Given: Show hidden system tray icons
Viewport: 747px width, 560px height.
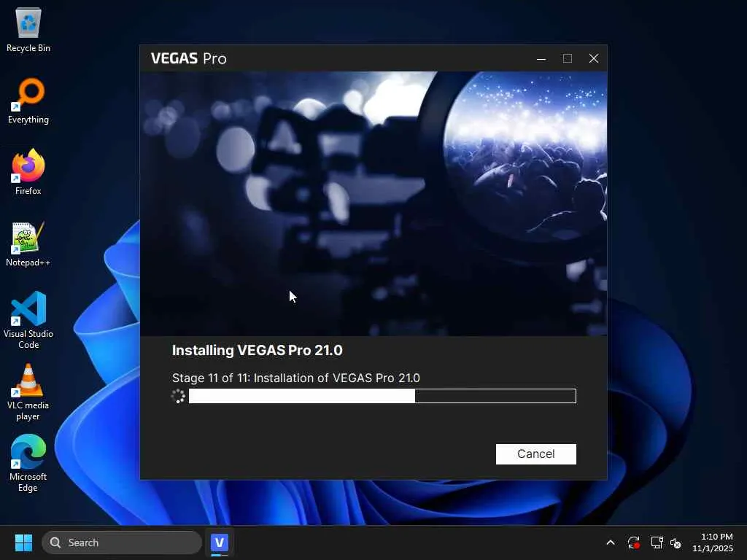Looking at the screenshot, I should (611, 542).
